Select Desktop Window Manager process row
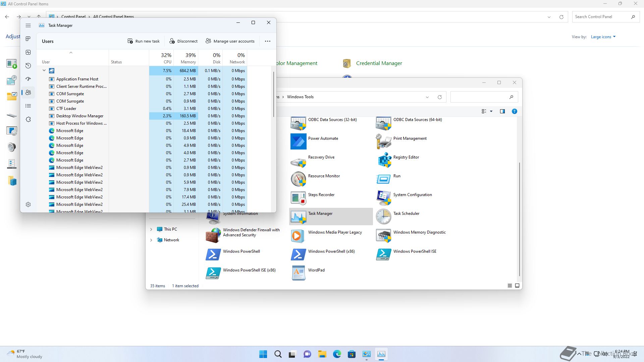Viewport: 644px width, 362px height. pyautogui.click(x=142, y=116)
